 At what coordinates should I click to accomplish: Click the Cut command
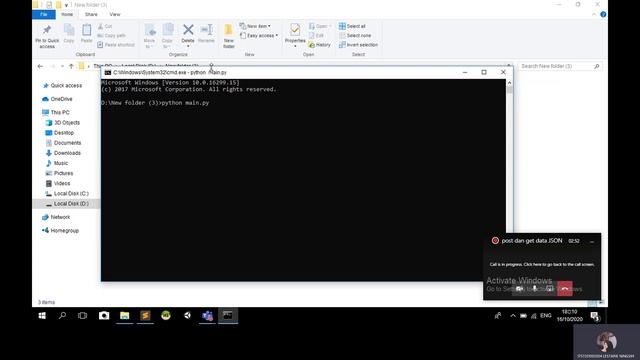click(105, 26)
